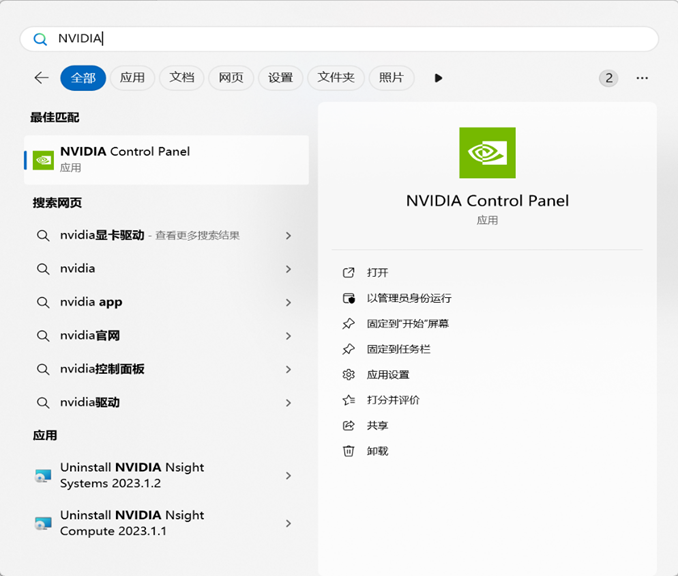678x576 pixels.
Task: Click Nsight Systems uninstaller icon
Action: [x=43, y=476]
